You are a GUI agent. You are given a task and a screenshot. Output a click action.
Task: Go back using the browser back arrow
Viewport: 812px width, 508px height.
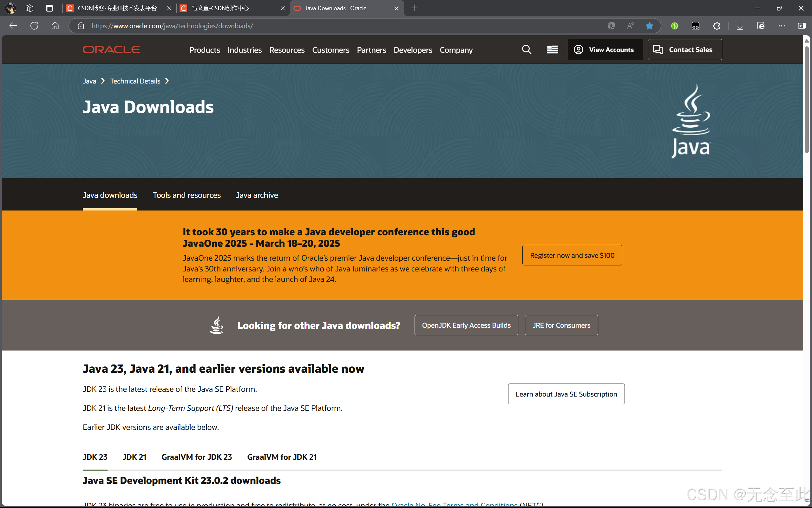(13, 26)
